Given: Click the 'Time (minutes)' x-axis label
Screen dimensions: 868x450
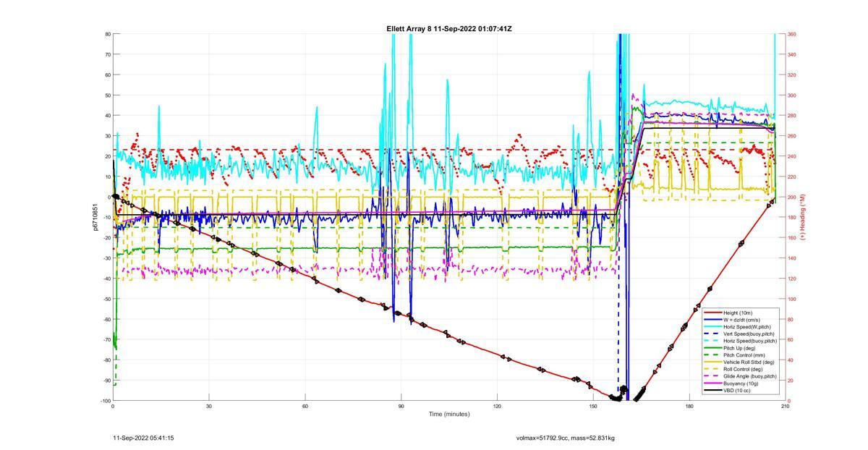Looking at the screenshot, I should (449, 414).
